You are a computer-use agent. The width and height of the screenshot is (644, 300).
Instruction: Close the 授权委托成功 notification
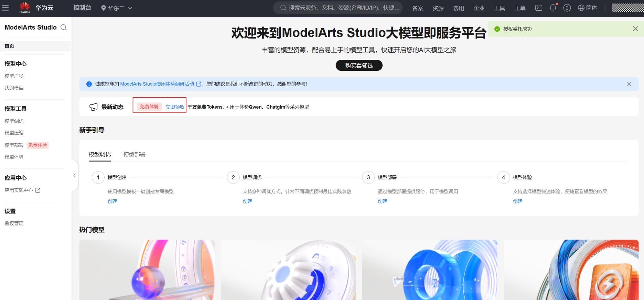pos(635,29)
